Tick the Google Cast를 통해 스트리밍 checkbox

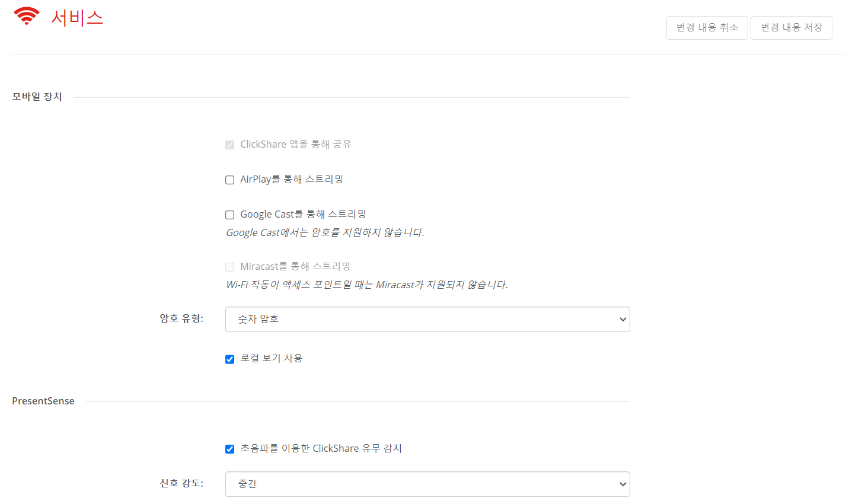click(x=230, y=215)
